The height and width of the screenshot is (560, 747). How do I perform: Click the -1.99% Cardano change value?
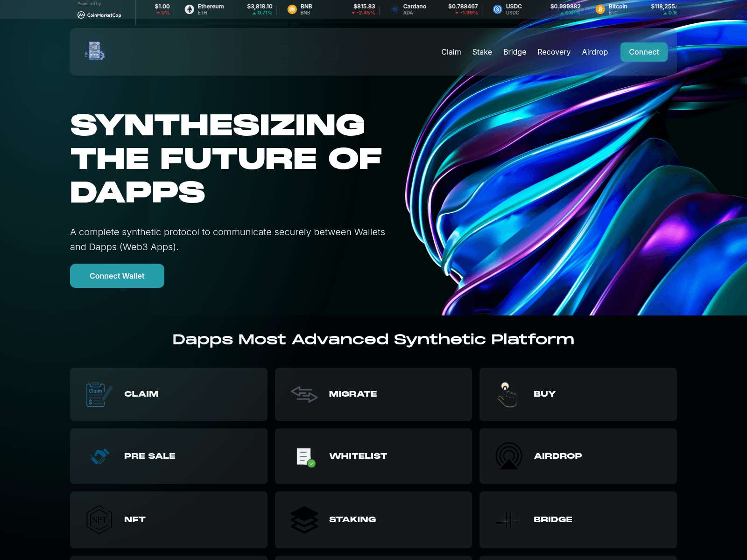466,13
